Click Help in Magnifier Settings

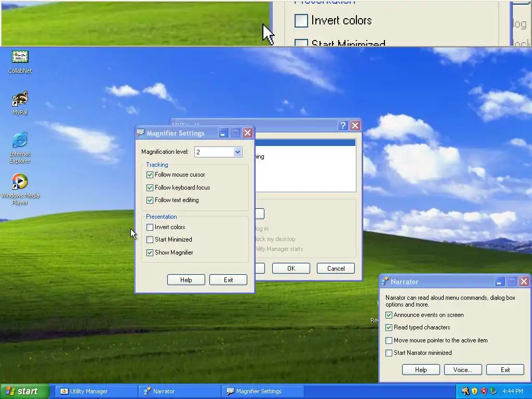click(x=186, y=280)
